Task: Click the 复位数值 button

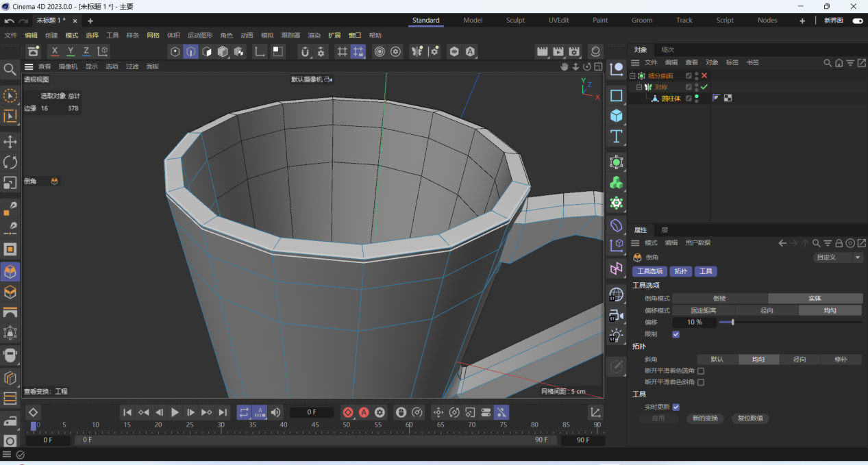Action: pos(750,418)
